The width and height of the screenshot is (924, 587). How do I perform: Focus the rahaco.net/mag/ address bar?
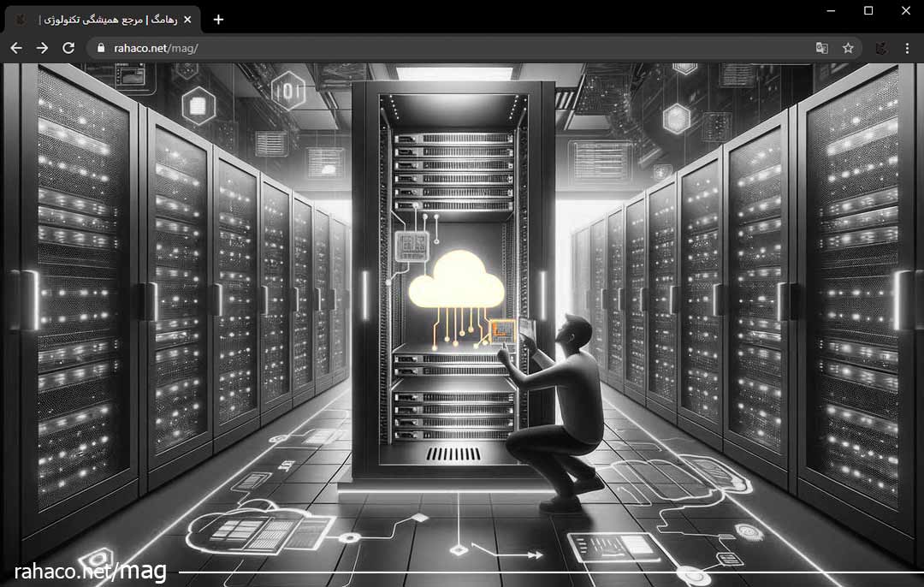click(447, 48)
